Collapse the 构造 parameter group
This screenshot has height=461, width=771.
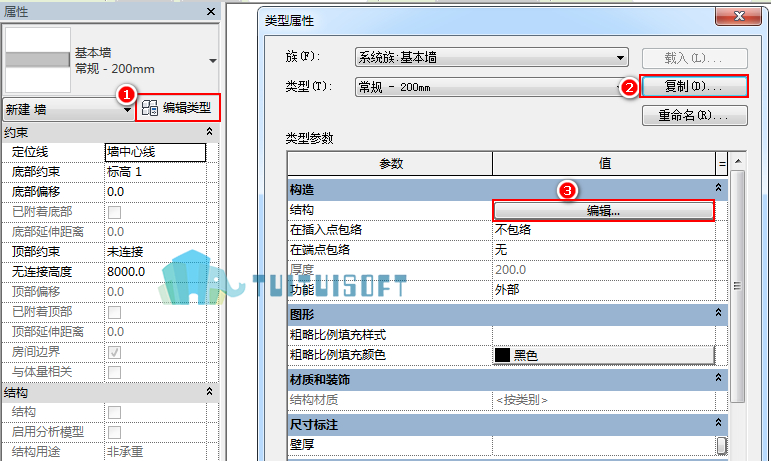[x=718, y=188]
